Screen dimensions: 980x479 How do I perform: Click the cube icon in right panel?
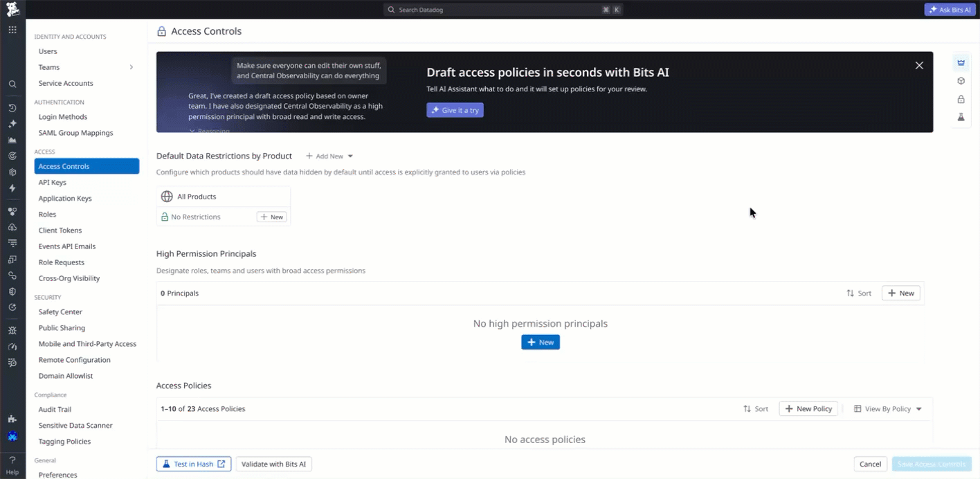coord(961,81)
